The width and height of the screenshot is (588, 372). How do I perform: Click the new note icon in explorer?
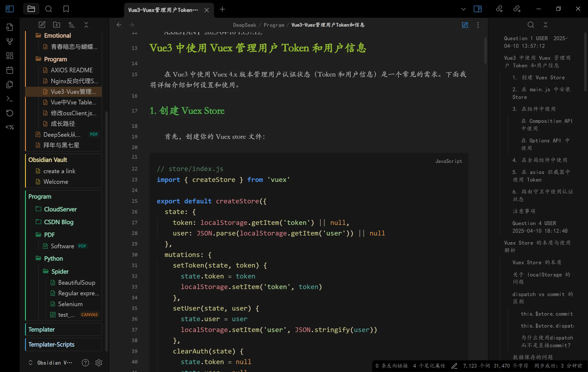pos(42,25)
